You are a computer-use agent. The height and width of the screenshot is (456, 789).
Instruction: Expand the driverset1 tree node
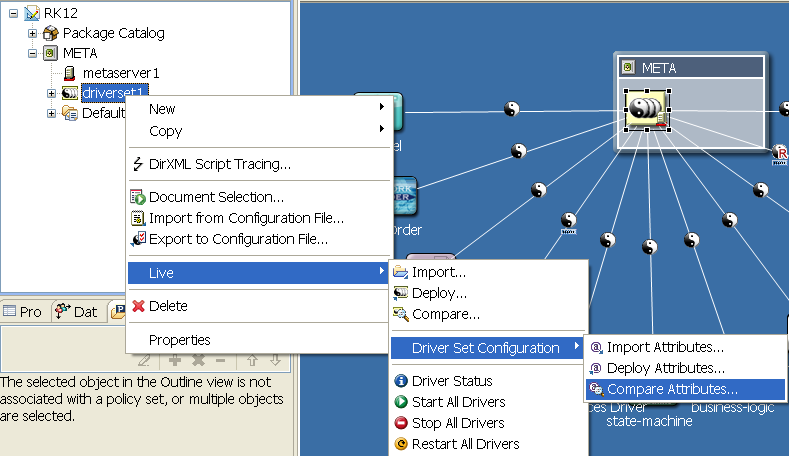[51, 93]
